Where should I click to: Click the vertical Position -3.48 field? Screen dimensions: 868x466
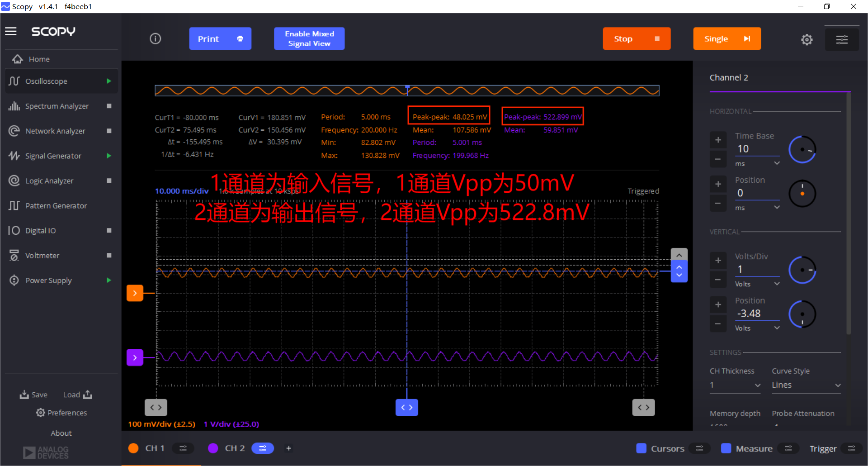point(757,314)
